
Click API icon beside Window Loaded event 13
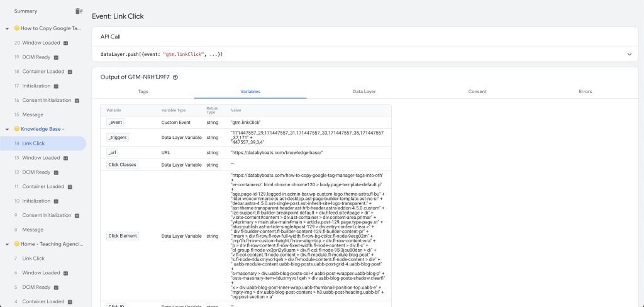(65, 158)
